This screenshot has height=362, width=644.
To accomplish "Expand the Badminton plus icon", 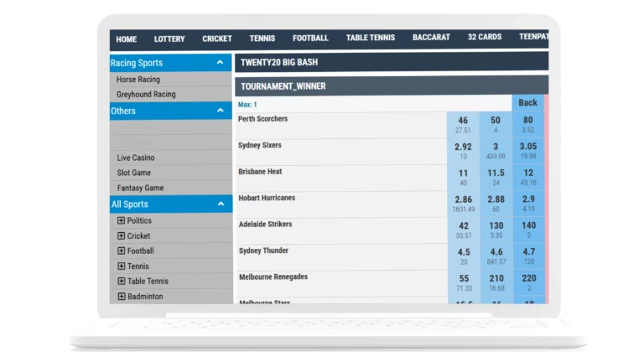I will [x=122, y=297].
